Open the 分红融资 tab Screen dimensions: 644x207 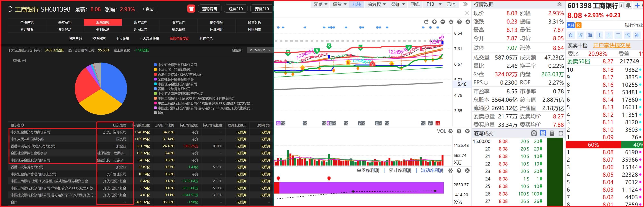click(x=27, y=29)
